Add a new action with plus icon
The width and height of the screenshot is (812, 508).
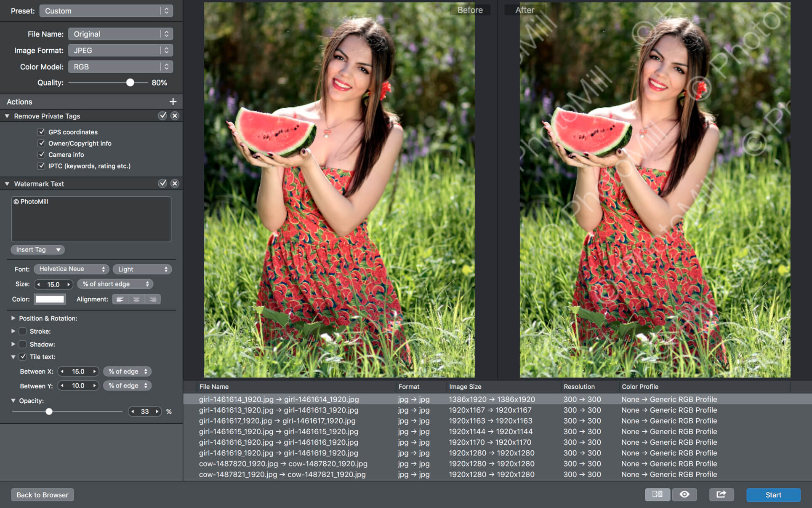173,102
